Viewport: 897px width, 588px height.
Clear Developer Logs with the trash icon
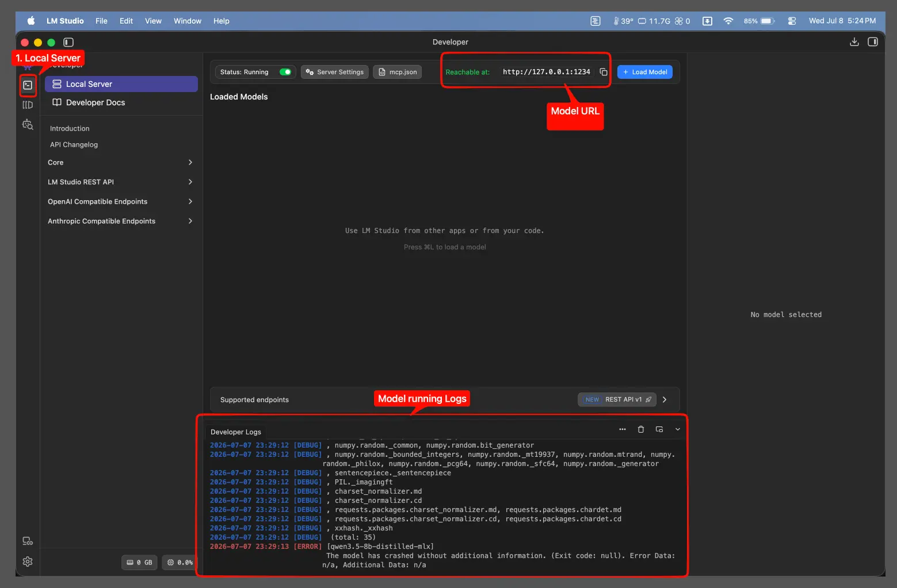(641, 429)
